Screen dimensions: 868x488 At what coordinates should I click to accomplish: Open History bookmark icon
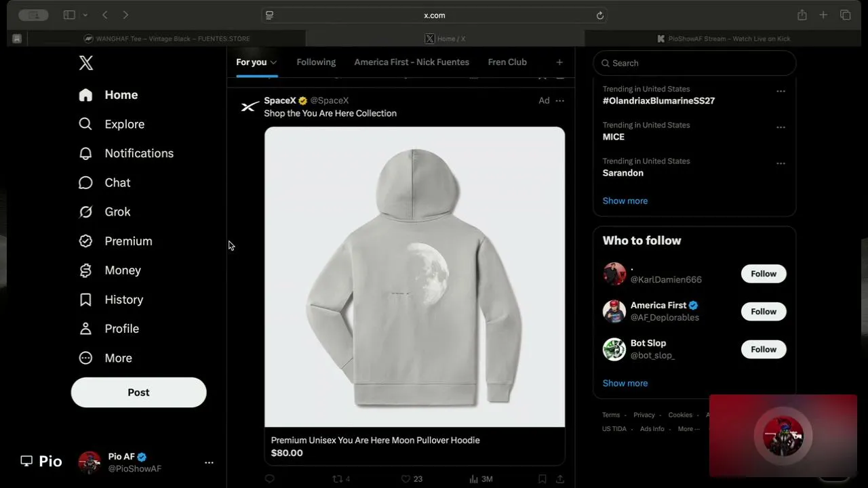(x=85, y=300)
